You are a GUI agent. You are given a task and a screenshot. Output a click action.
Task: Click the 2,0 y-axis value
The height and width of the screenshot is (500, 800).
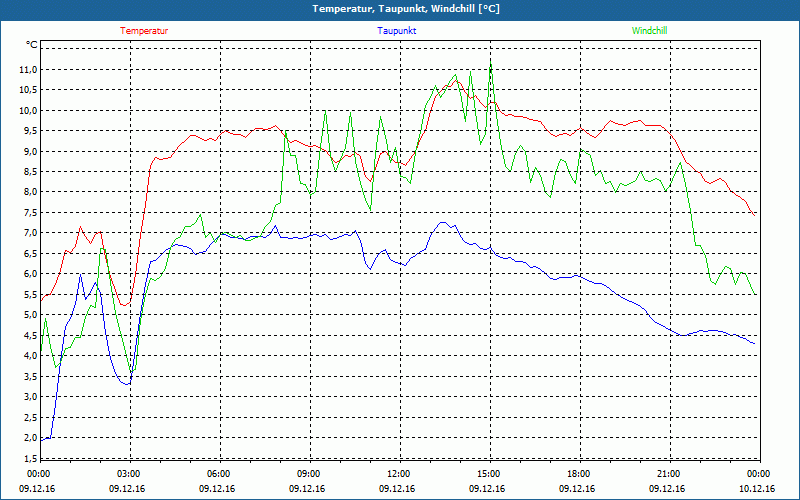30,438
